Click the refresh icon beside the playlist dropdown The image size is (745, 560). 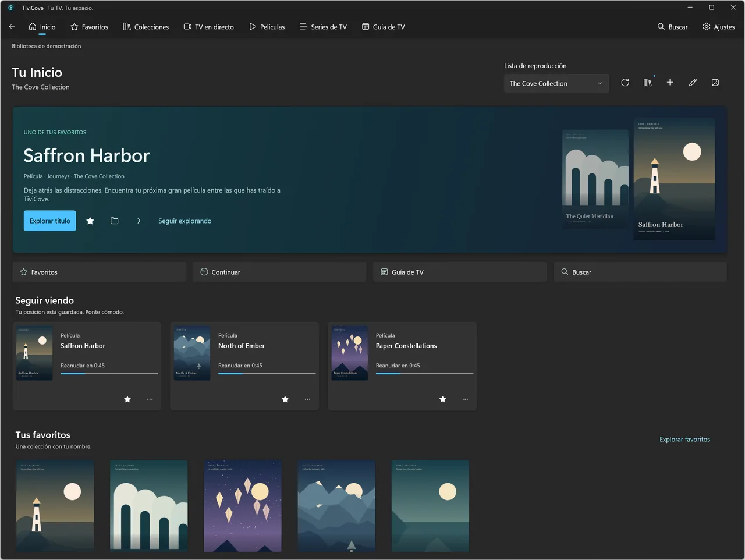point(625,83)
